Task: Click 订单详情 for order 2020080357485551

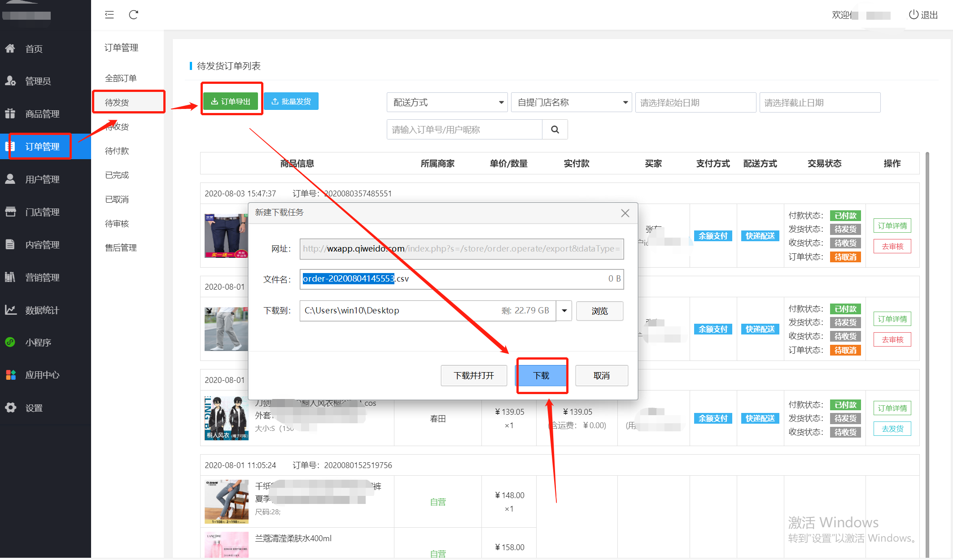Action: point(892,226)
